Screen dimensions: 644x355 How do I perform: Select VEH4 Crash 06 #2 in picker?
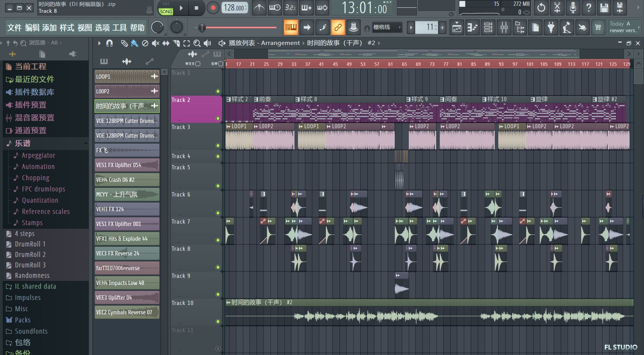[127, 179]
